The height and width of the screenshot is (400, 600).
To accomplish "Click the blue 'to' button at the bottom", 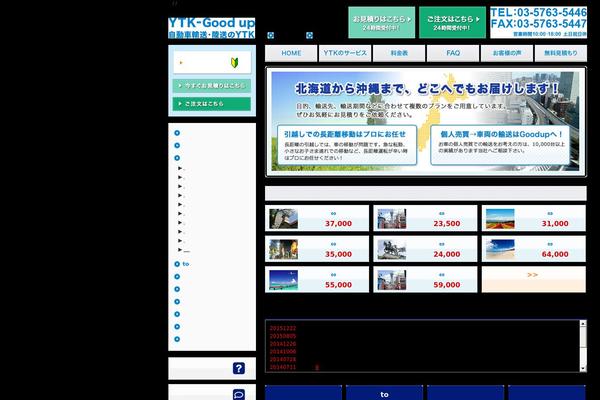I will (385, 393).
